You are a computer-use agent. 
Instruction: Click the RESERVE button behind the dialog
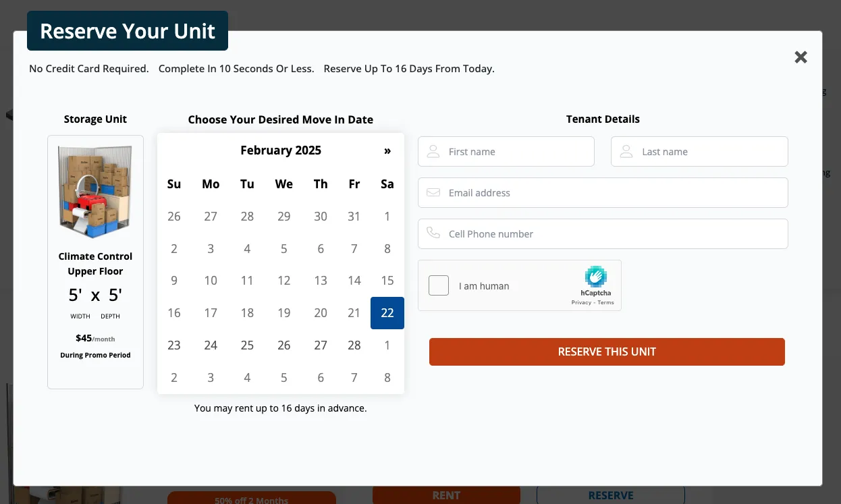(611, 495)
